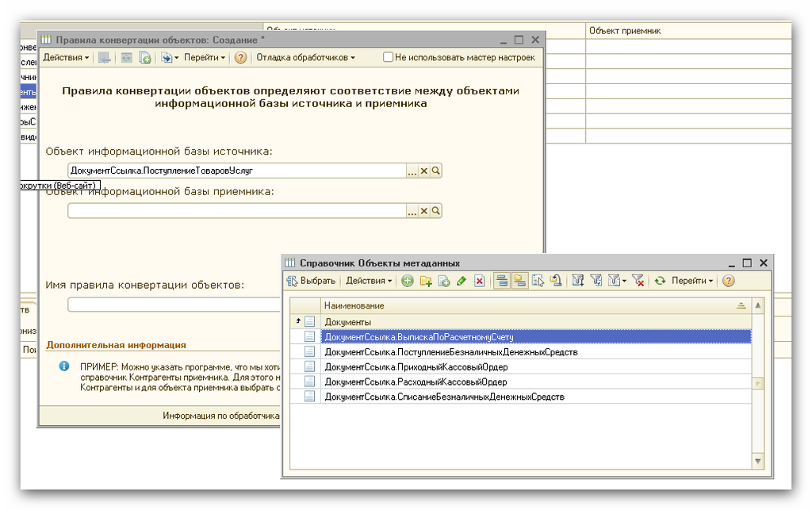Image resolution: width=812 pixels, height=510 pixels.
Task: Click the reread icon in the rules window toolbar
Action: [x=127, y=57]
